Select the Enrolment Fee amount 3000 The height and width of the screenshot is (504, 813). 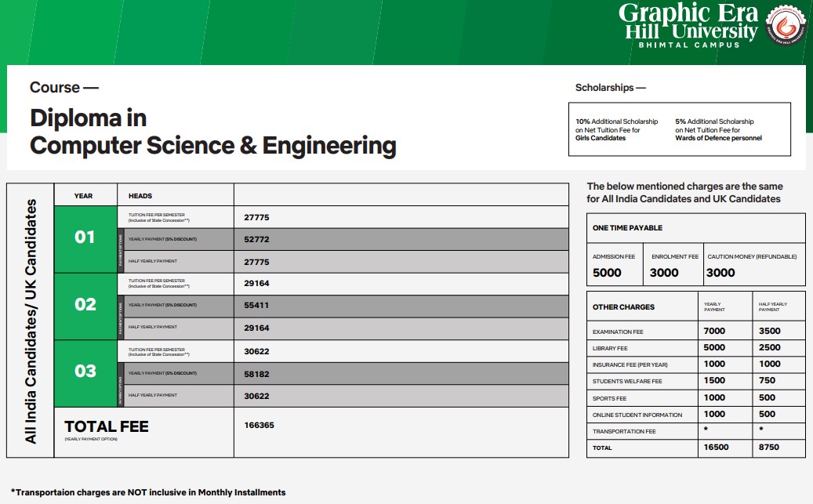[x=664, y=273]
